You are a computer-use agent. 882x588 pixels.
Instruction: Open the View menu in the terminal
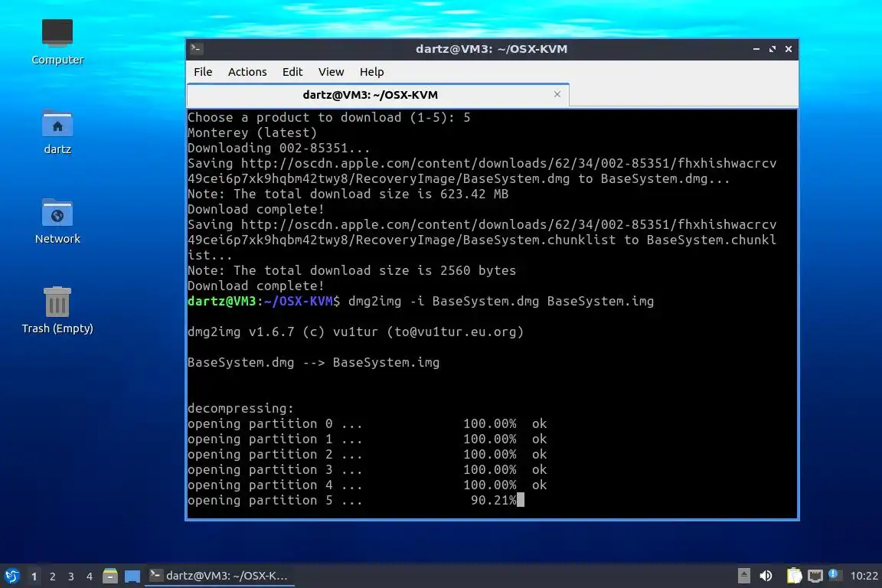point(331,72)
